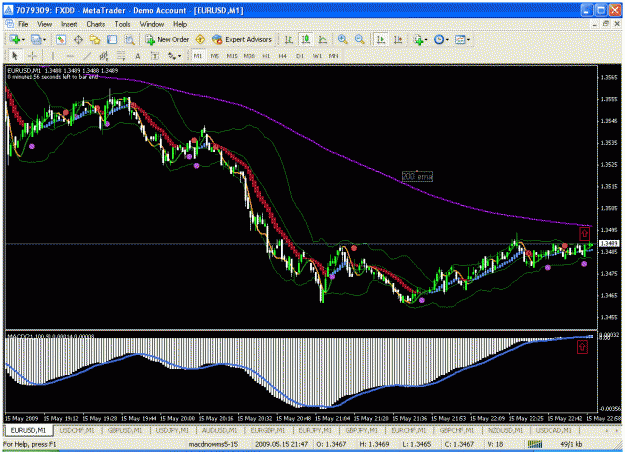Screen dimensions: 625x452
Task: Switch chart to candlesticks icon
Action: click(x=306, y=39)
